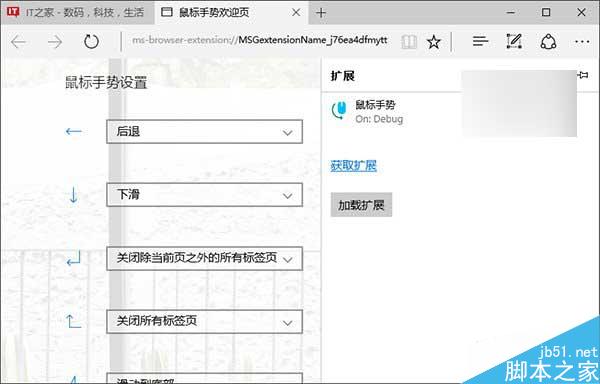Minimize the Edge browser window

[510, 12]
